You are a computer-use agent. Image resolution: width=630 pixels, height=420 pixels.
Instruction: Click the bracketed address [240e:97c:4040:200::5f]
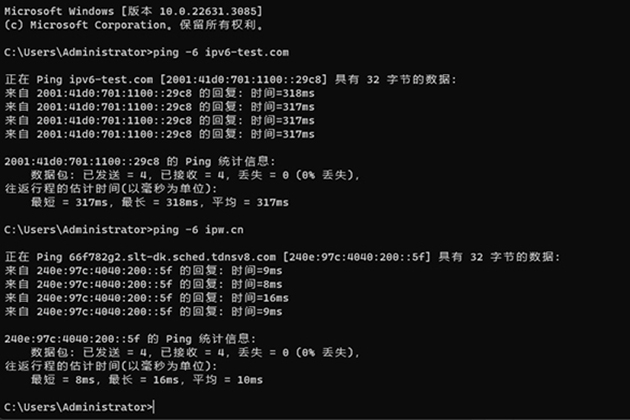[x=357, y=257]
